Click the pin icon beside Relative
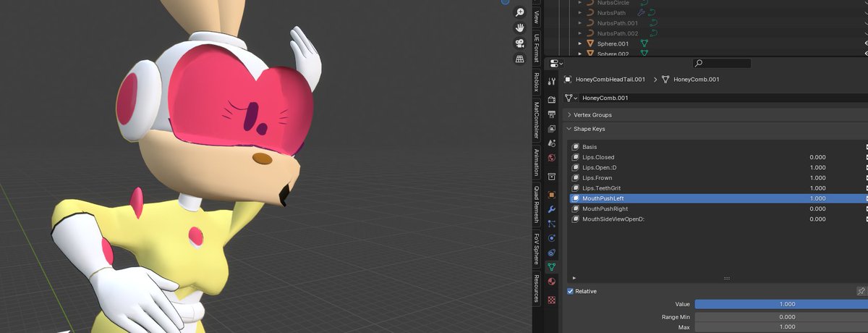The width and height of the screenshot is (868, 333). [x=861, y=291]
